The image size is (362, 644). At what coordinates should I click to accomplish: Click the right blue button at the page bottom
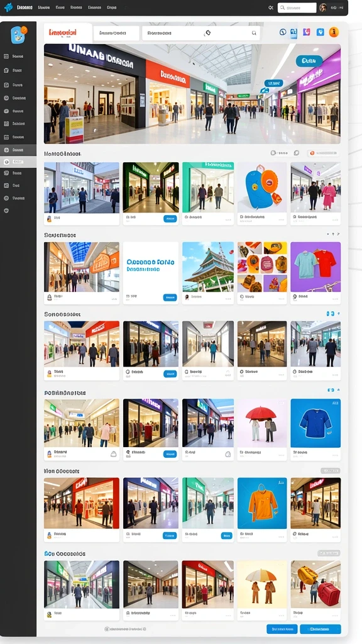coord(320,629)
